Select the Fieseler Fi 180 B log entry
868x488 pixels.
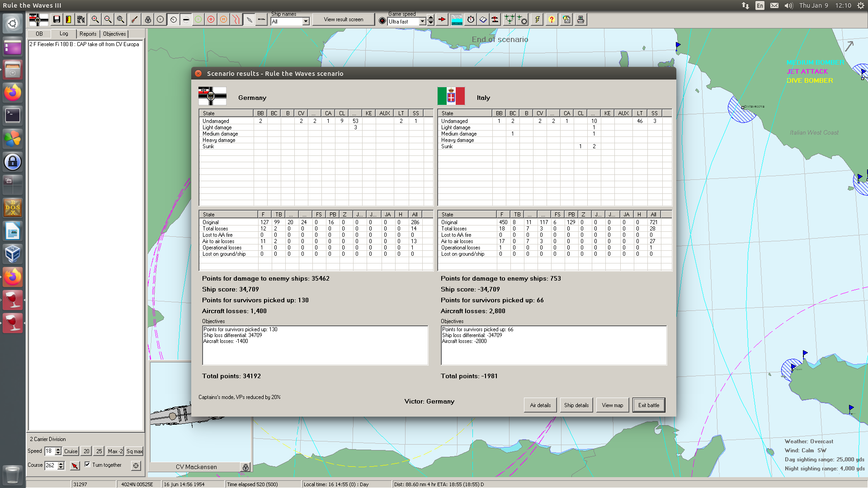85,44
